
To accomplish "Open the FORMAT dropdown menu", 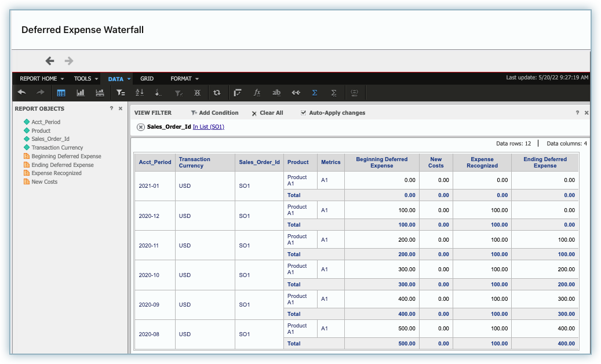I will point(185,79).
